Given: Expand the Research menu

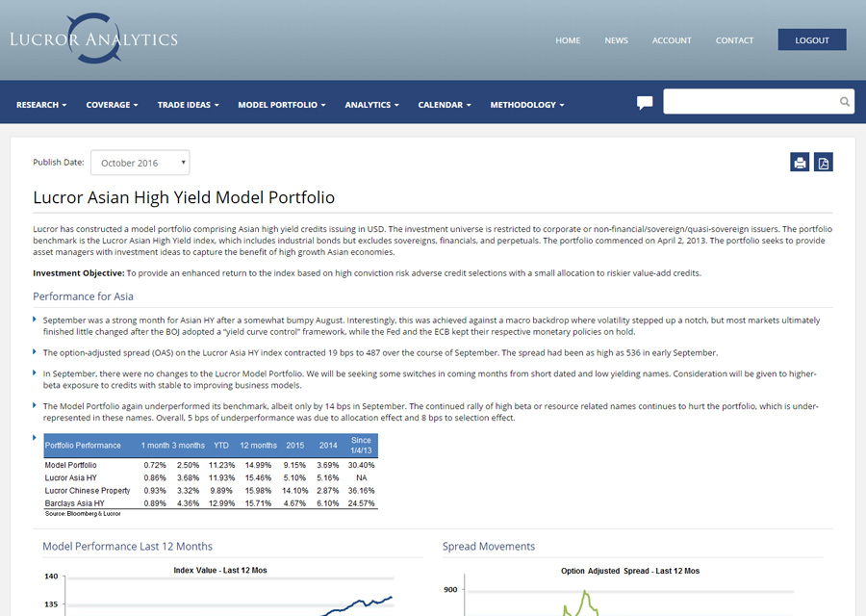Looking at the screenshot, I should [41, 105].
